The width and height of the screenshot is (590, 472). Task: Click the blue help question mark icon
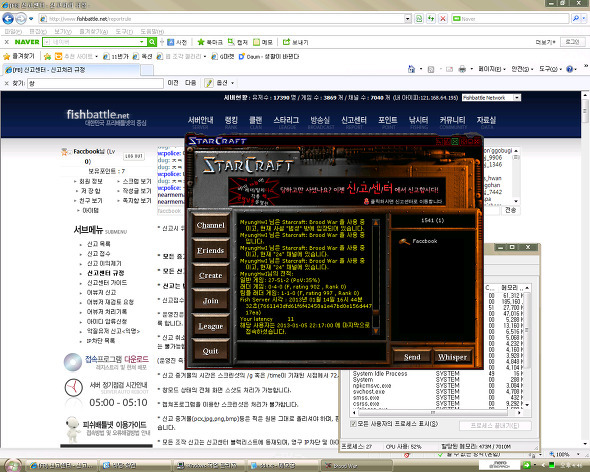[569, 69]
